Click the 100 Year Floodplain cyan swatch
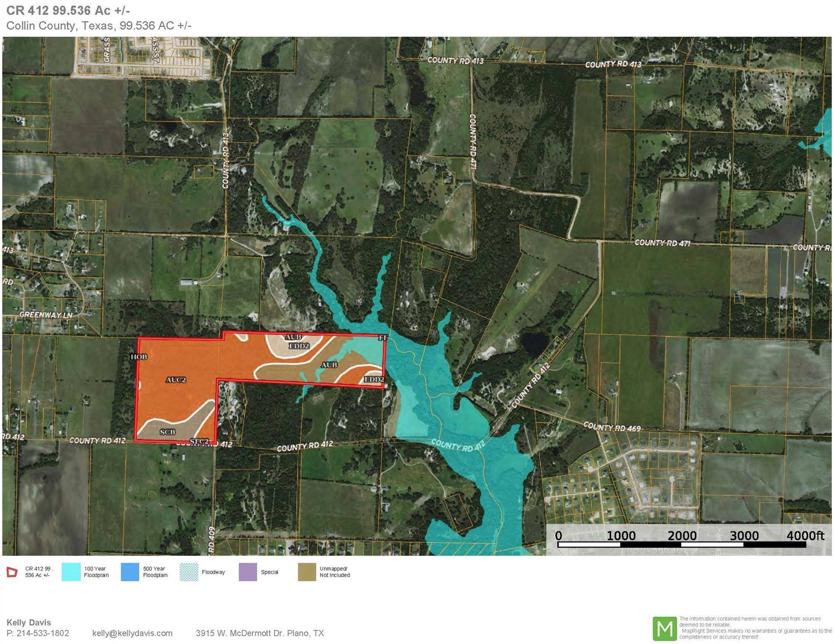The image size is (834, 644). pos(71,572)
